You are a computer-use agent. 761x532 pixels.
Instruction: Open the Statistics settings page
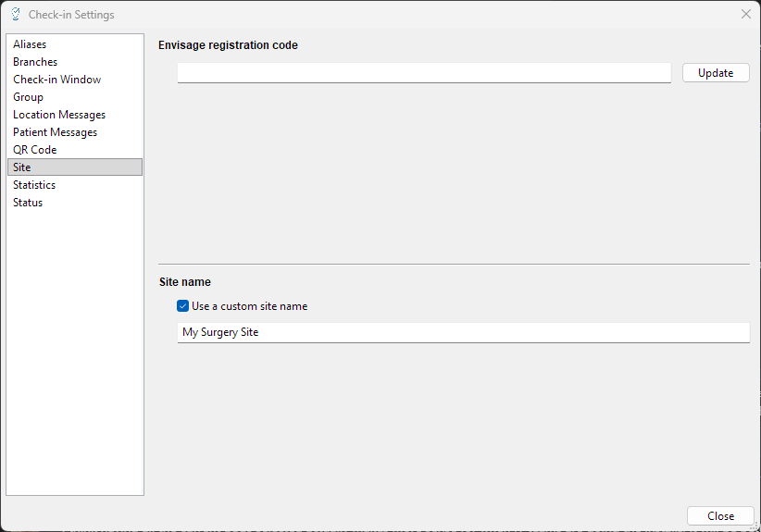pos(34,185)
